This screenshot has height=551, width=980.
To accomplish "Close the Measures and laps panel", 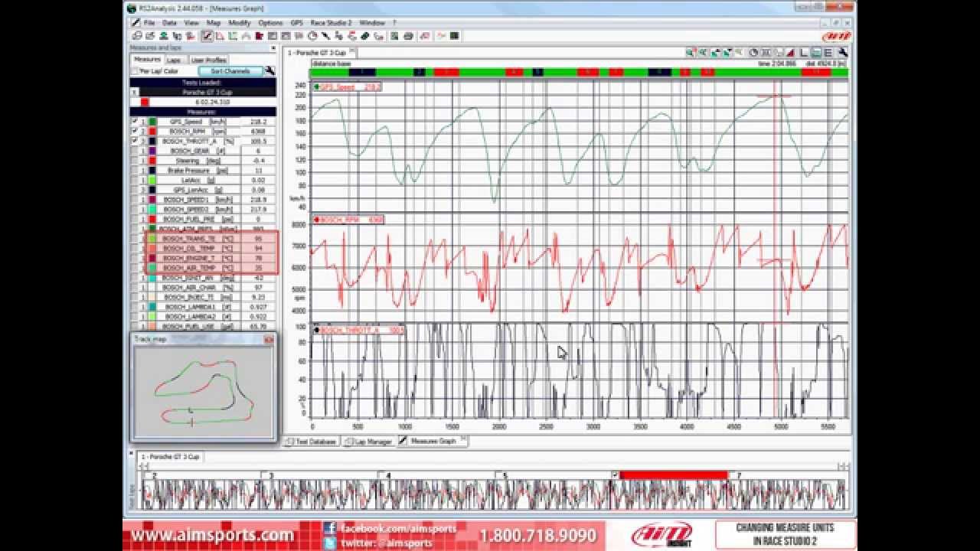I will pos(273,48).
